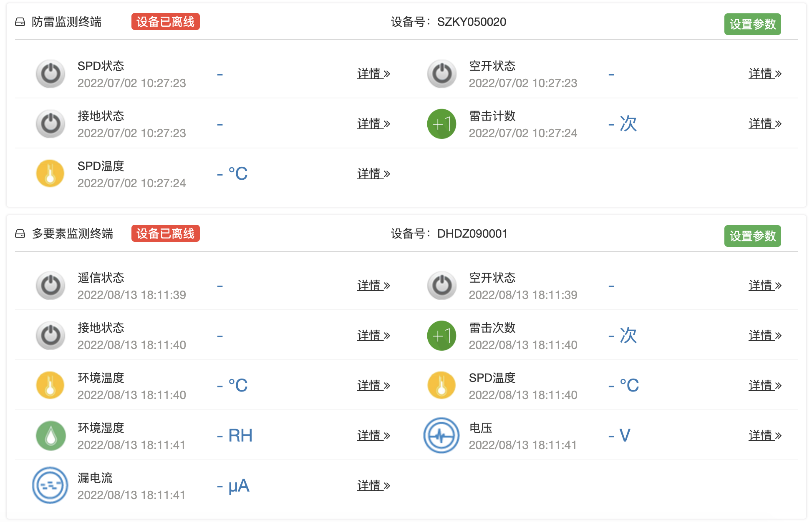
Task: Open 详情 link for 环境湿度
Action: tap(373, 436)
